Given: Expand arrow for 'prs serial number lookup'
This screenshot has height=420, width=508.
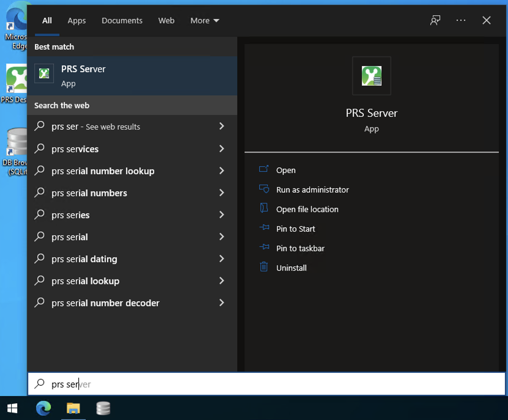Looking at the screenshot, I should click(222, 171).
